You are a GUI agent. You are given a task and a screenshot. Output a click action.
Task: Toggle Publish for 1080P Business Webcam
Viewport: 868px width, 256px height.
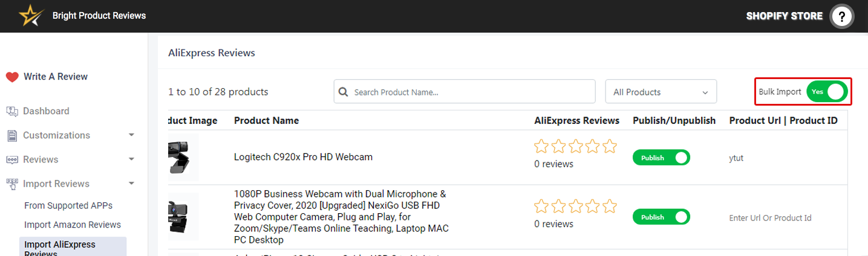click(x=661, y=217)
